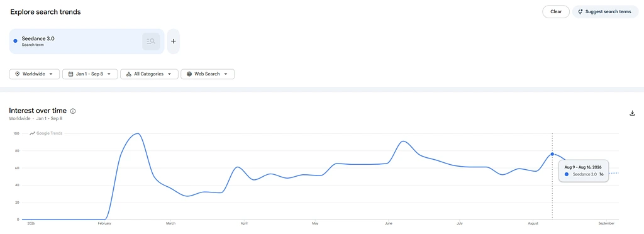Viewport: 644px width, 234px height.
Task: Click the Interest over time heading
Action: (x=38, y=111)
